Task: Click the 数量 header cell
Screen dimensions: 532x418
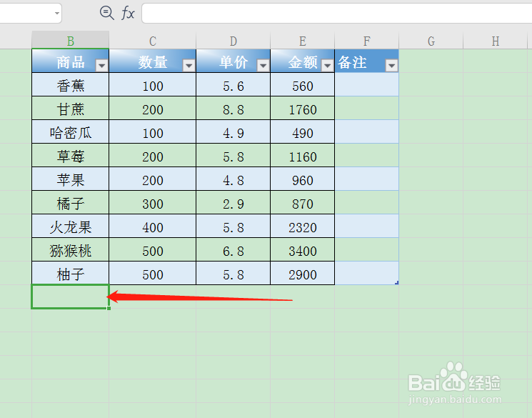Action: click(x=152, y=61)
